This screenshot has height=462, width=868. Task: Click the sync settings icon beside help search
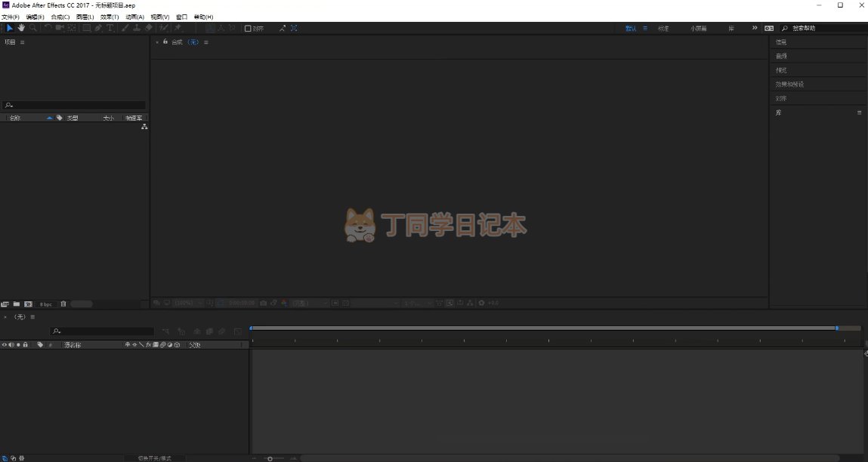[x=769, y=28]
